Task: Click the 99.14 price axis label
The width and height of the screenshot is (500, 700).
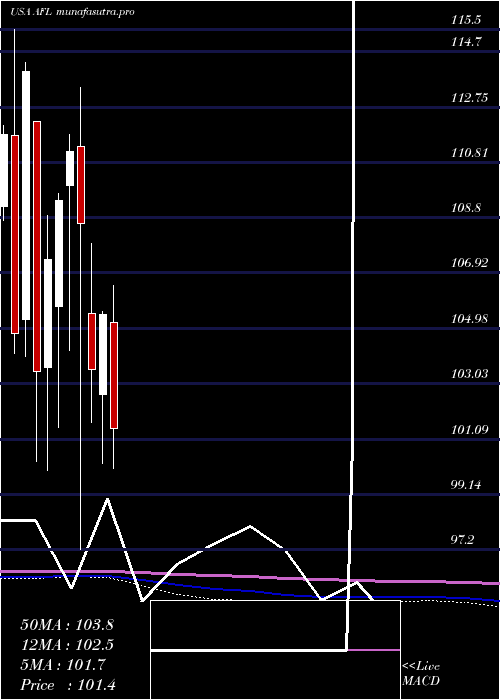Action: [468, 485]
